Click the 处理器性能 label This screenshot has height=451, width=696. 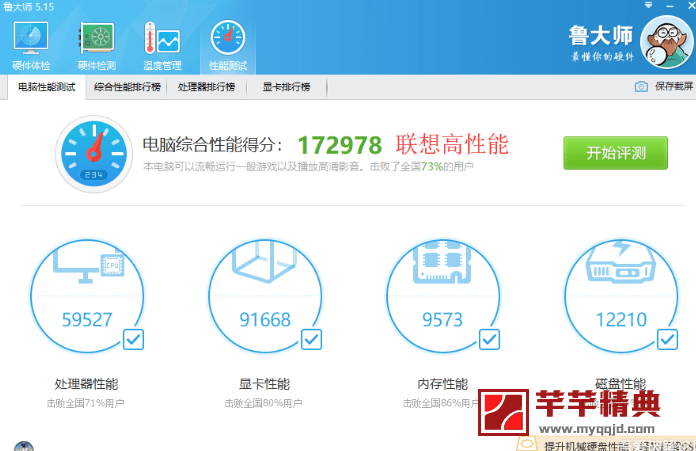pyautogui.click(x=87, y=384)
